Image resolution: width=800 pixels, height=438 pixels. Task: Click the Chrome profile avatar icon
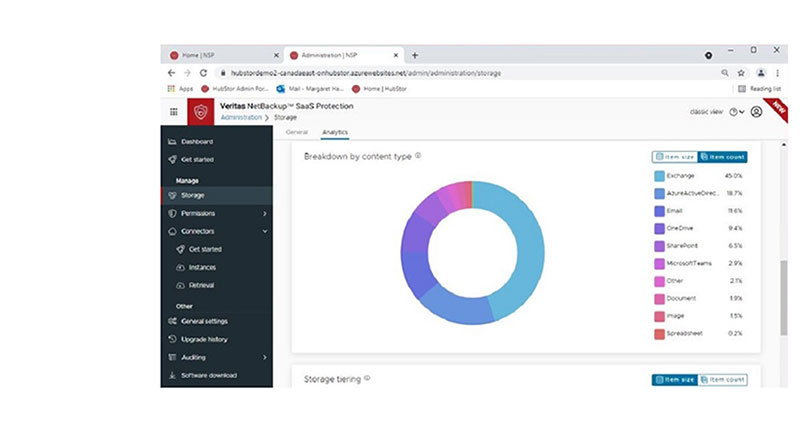click(x=761, y=73)
